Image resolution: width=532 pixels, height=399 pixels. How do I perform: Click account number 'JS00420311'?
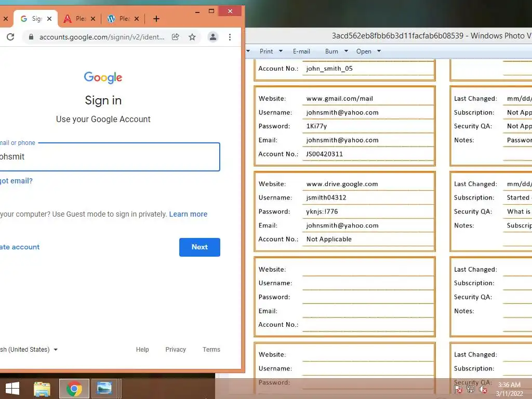point(324,154)
